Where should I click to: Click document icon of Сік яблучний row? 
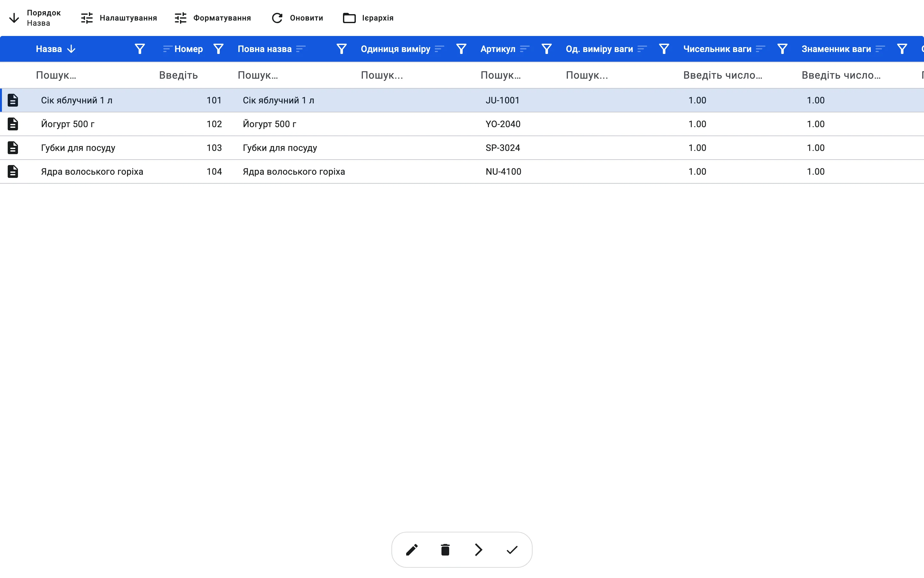coord(13,100)
